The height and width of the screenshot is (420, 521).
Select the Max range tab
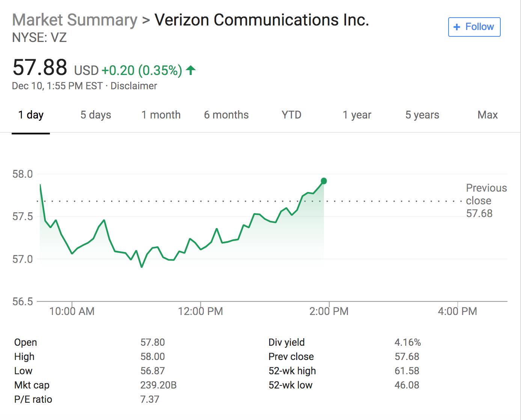pos(487,115)
